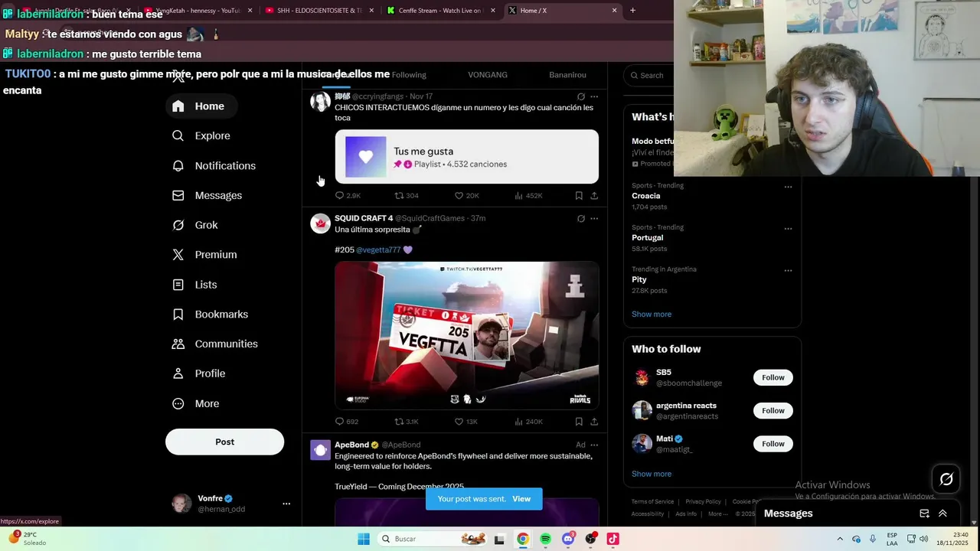This screenshot has height=551, width=980.
Task: Open the volume control in the system tray
Action: (x=924, y=539)
